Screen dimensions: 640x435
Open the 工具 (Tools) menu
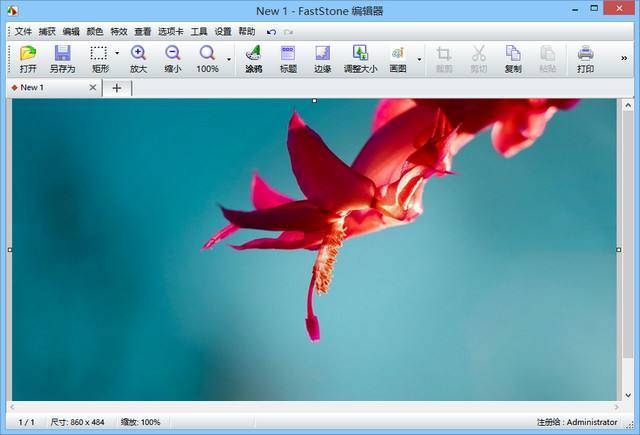coord(199,31)
